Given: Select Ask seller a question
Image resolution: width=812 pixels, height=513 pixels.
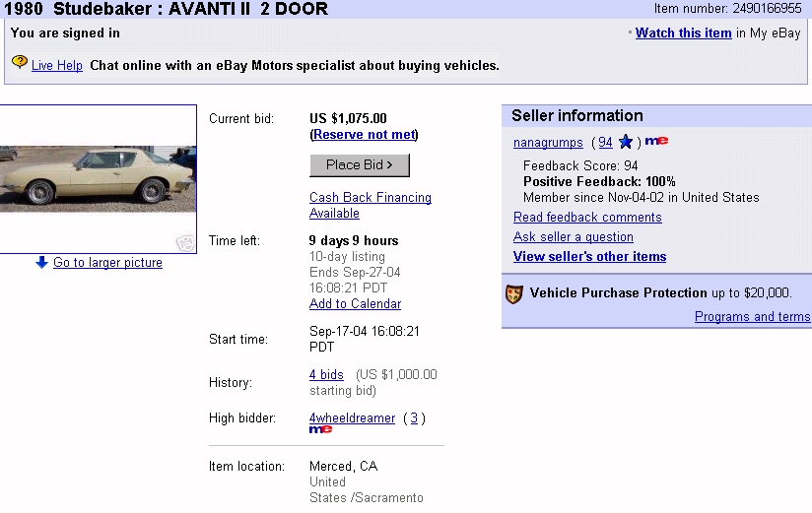Looking at the screenshot, I should click(x=573, y=237).
